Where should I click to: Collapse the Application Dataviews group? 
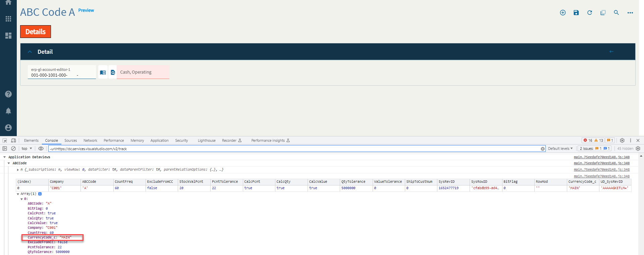[5, 157]
